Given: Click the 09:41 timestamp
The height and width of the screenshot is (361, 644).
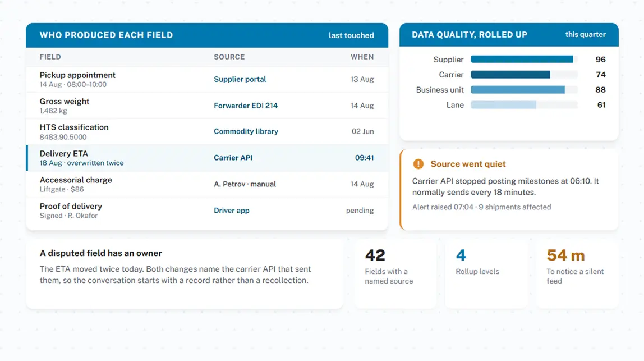Looking at the screenshot, I should click(364, 158).
